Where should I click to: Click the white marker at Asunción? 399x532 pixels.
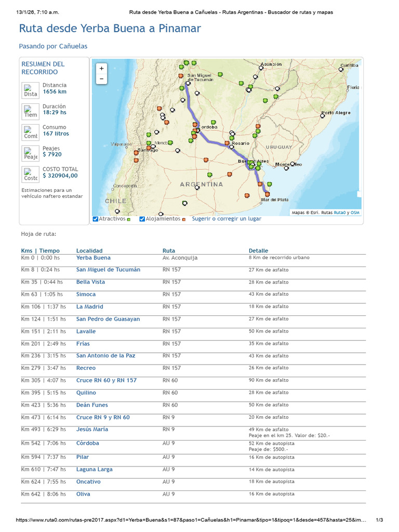point(261,68)
